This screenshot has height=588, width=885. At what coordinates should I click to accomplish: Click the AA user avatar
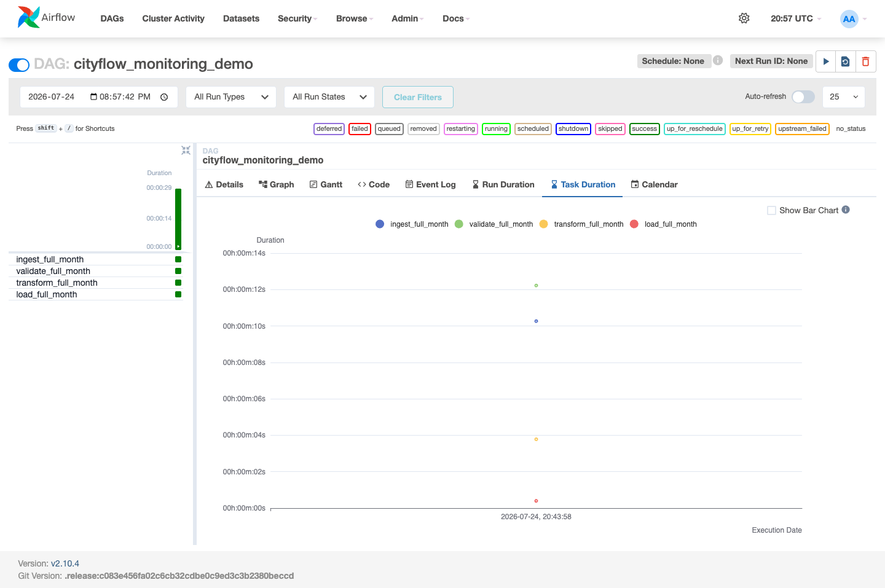click(849, 18)
